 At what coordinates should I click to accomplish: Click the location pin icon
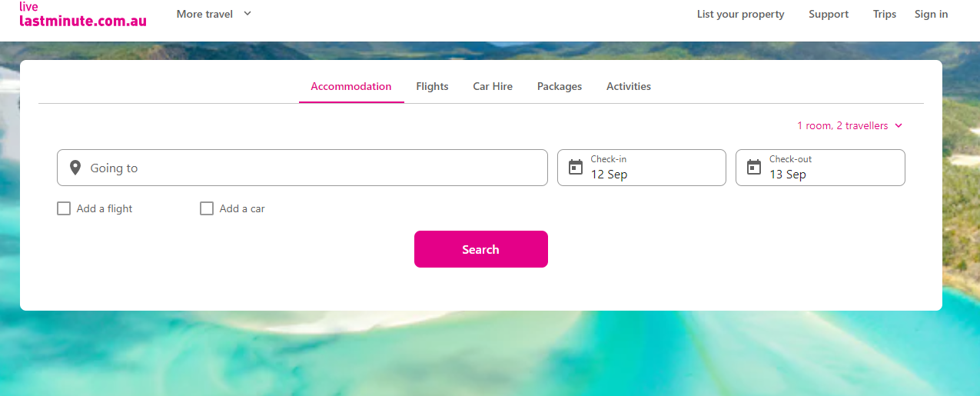75,168
